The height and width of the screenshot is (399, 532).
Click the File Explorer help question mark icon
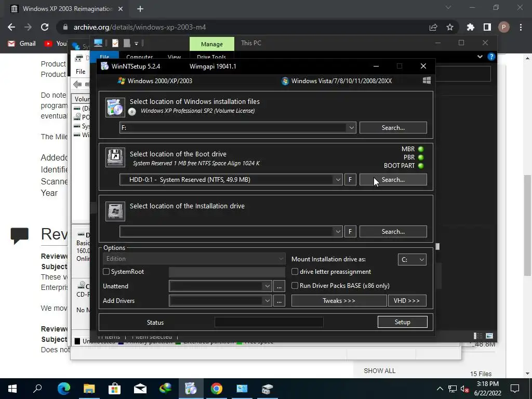tap(491, 57)
